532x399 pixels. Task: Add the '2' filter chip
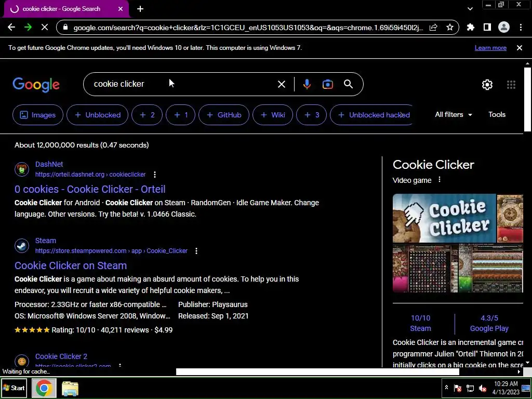click(147, 115)
